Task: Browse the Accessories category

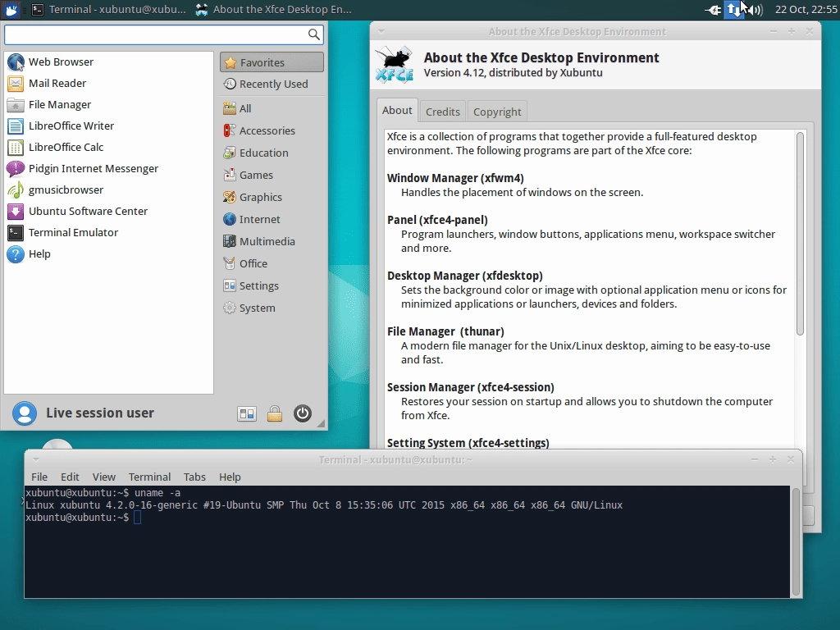Action: point(272,130)
